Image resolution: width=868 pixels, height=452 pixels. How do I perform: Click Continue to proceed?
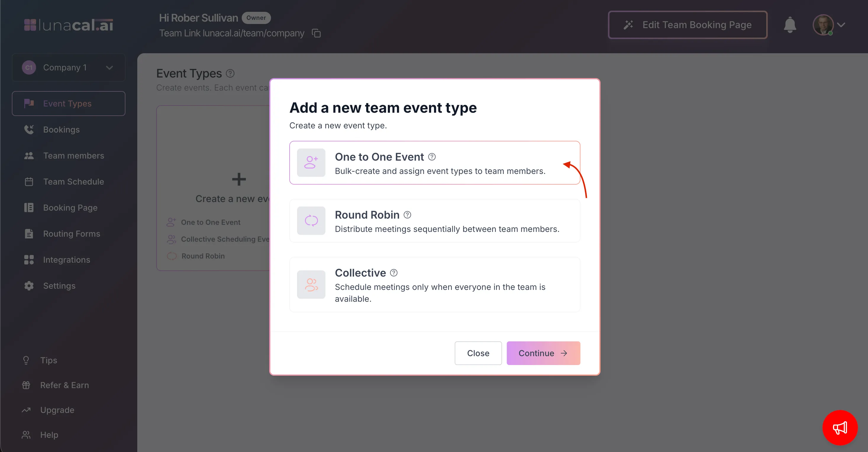coord(543,353)
